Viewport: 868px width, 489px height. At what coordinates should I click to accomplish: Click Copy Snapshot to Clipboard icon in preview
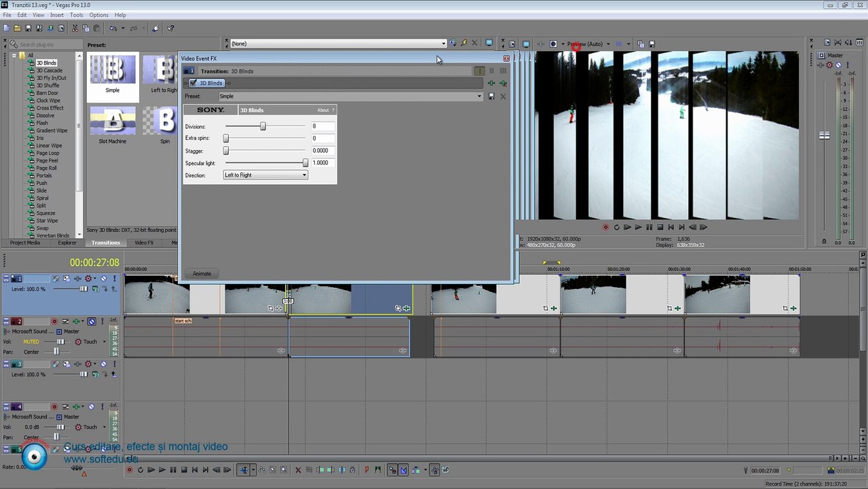[x=641, y=44]
